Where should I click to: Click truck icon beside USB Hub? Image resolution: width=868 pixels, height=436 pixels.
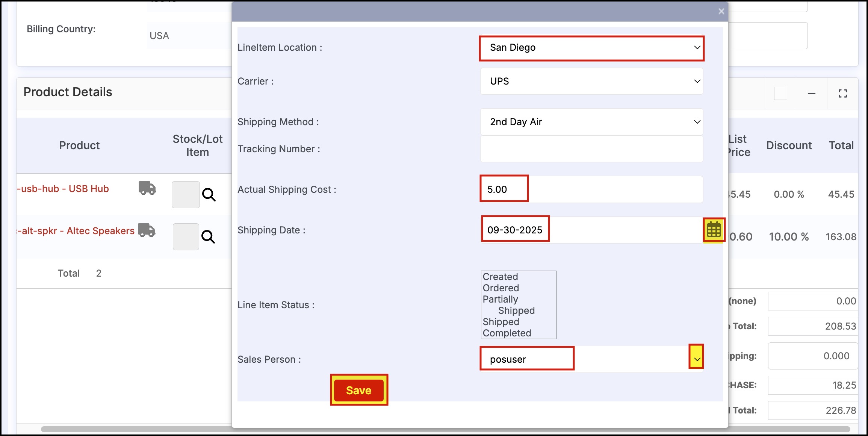tap(147, 188)
